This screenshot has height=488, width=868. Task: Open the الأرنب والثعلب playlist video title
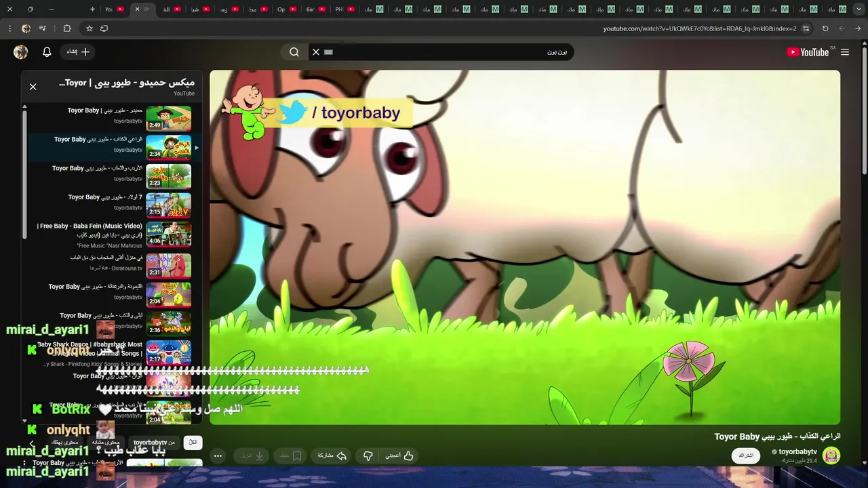(97, 168)
